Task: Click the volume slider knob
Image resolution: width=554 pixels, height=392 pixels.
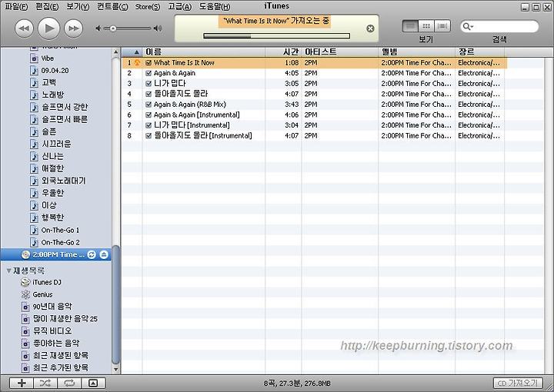Action: click(x=112, y=28)
